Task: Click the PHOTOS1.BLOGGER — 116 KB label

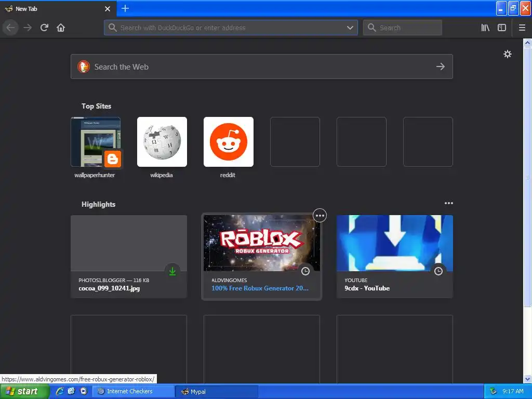Action: [x=114, y=280]
